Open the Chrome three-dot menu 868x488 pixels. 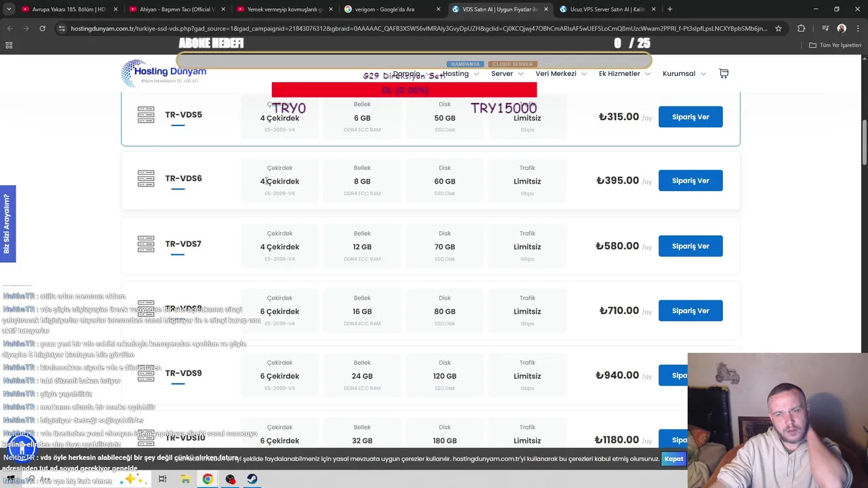(857, 28)
